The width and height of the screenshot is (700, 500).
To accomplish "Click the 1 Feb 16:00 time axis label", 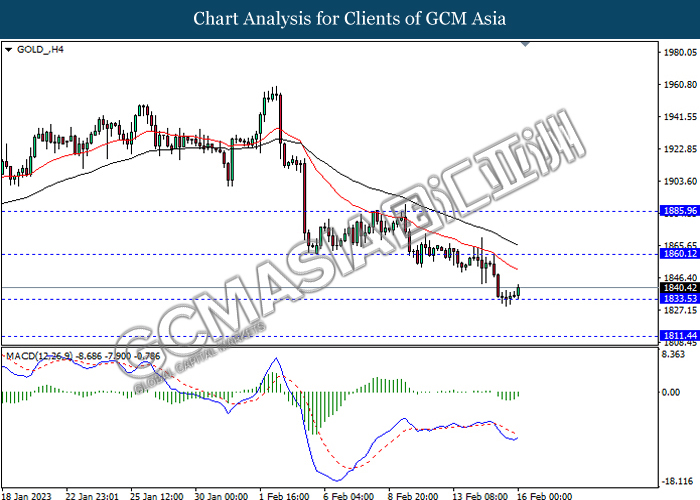I will click(x=284, y=496).
